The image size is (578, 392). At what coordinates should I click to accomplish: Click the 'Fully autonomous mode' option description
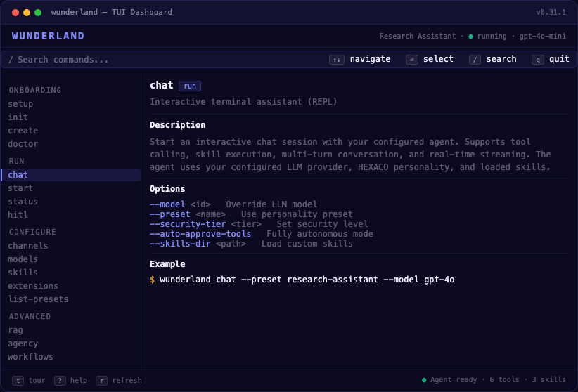point(320,234)
